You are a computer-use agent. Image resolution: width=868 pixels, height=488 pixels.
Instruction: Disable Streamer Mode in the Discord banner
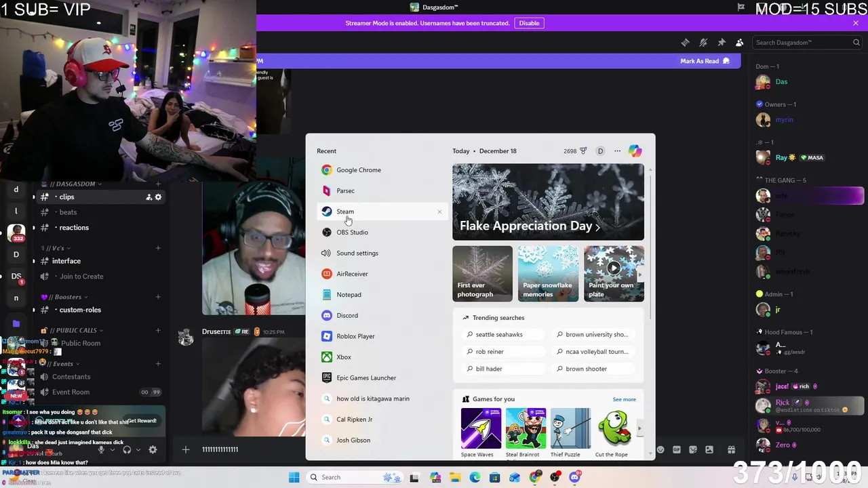point(529,23)
